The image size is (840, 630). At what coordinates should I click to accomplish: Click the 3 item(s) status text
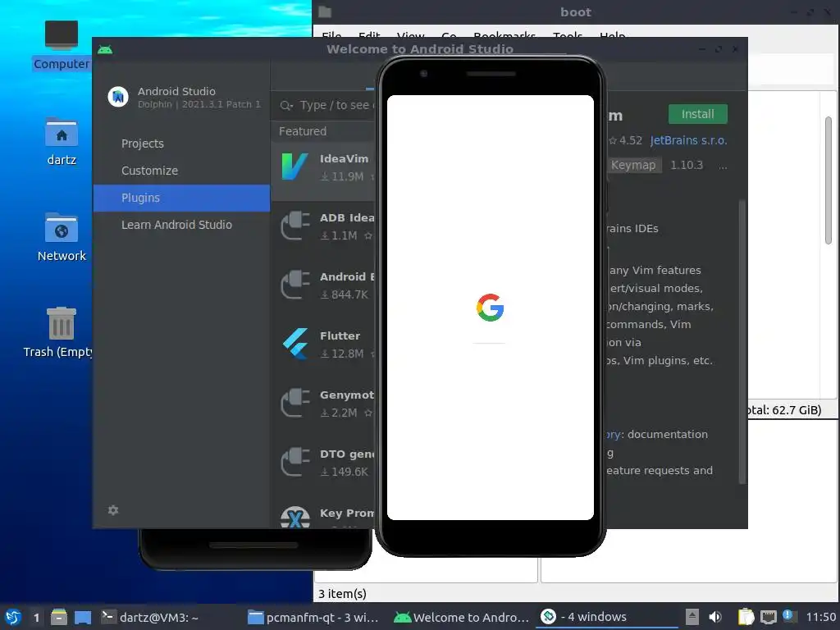point(342,594)
